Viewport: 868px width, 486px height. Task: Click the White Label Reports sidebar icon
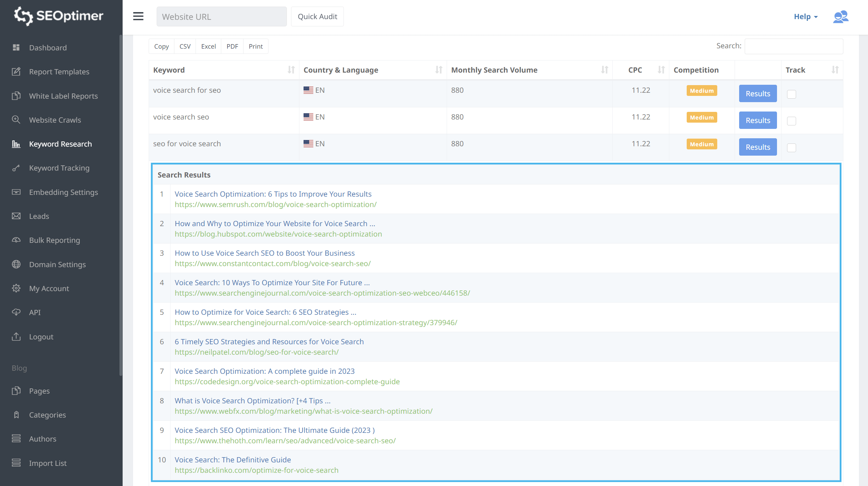[17, 96]
